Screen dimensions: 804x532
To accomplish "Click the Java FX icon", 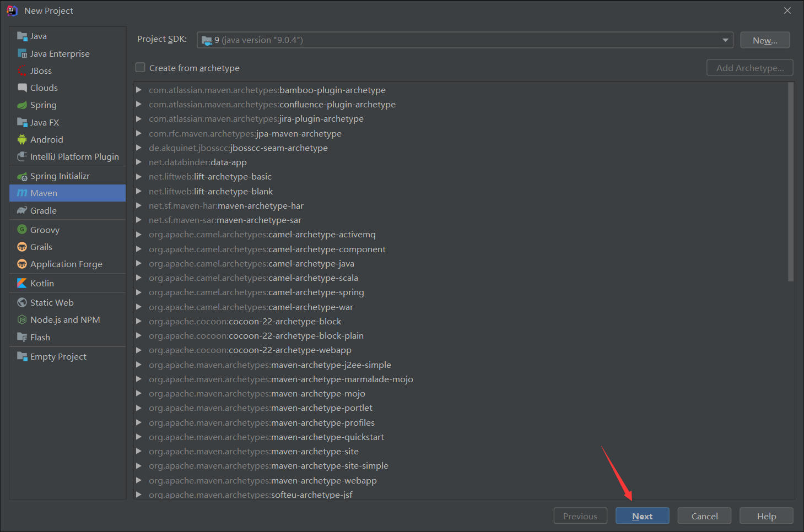I will 22,122.
